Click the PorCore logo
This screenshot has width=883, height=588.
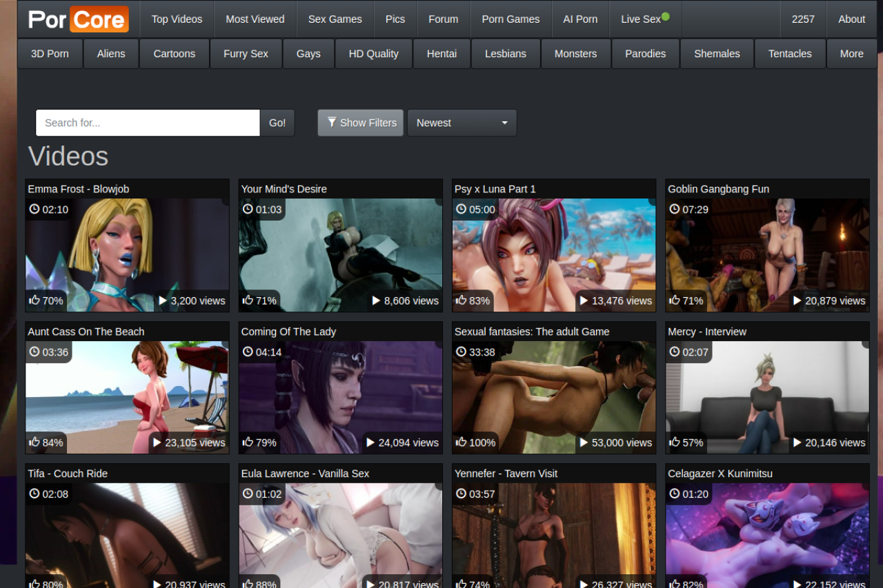click(78, 19)
